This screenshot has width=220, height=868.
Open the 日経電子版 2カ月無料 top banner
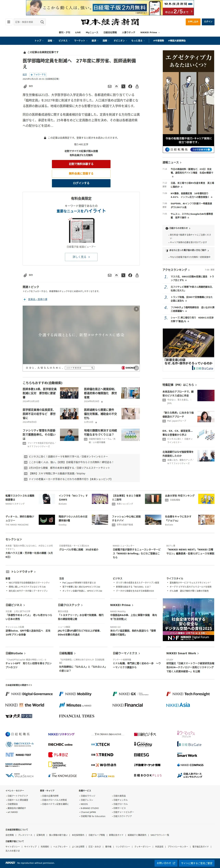pos(110,8)
